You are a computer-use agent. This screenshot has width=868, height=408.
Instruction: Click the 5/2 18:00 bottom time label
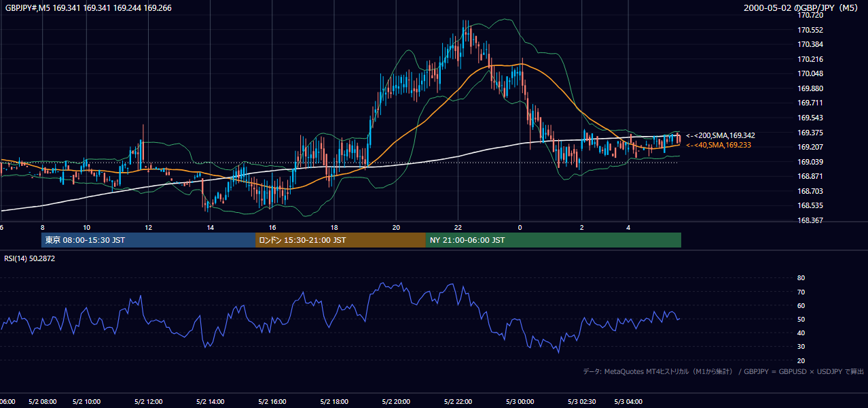(334, 402)
